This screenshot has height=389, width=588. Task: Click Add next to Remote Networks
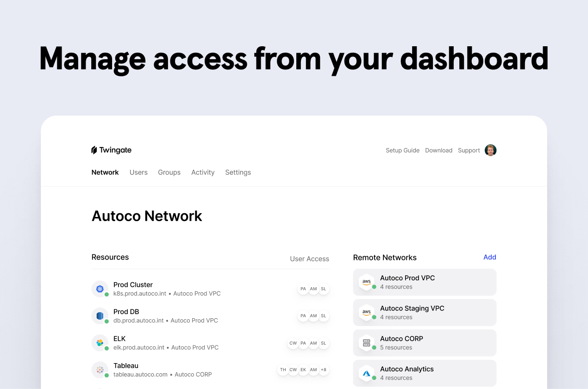point(490,257)
